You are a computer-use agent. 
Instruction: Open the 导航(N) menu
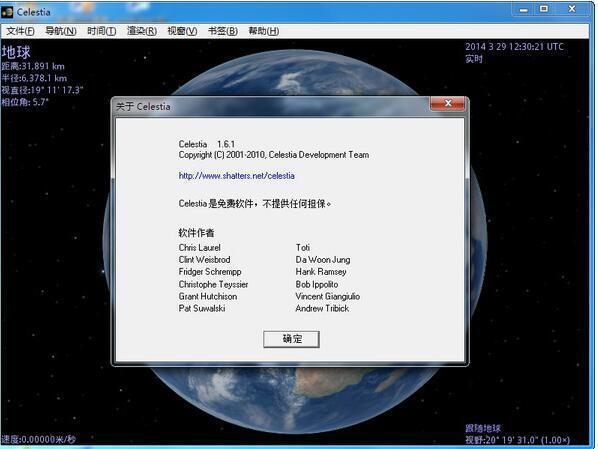tap(61, 31)
